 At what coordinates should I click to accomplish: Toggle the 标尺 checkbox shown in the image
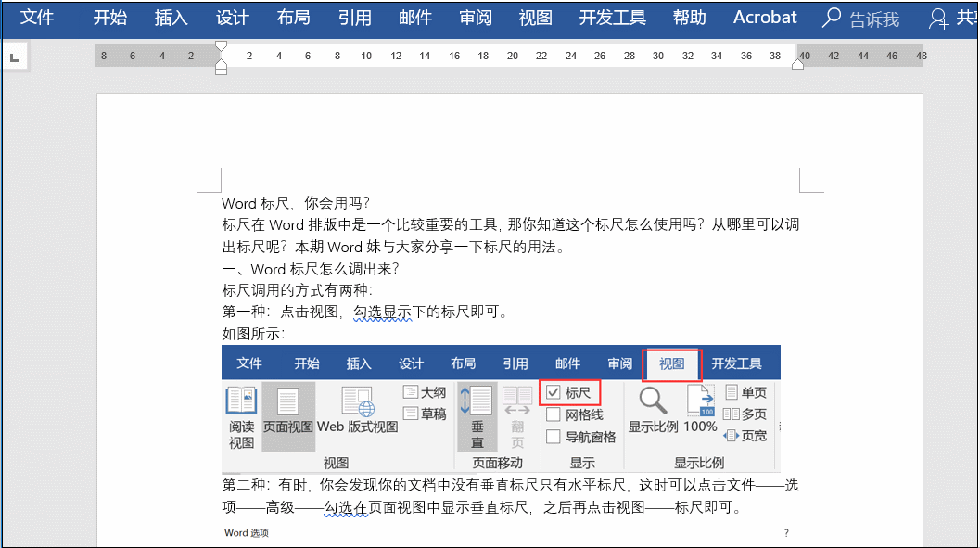554,390
